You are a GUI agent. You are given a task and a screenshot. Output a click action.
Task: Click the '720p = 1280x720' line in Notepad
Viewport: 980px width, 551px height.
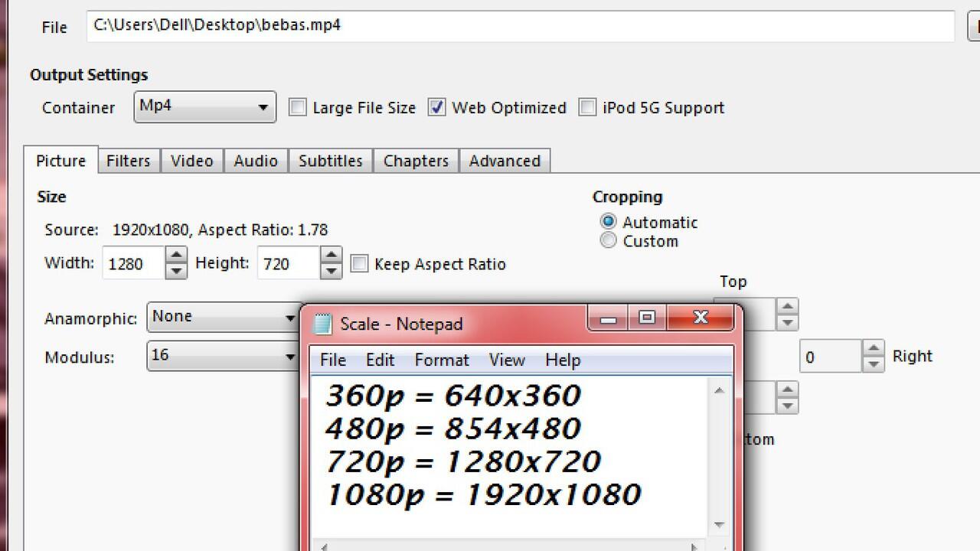pos(463,461)
